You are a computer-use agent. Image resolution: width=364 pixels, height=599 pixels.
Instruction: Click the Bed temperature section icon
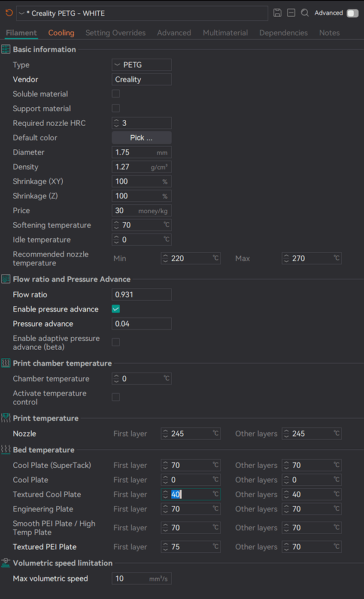[6, 450]
